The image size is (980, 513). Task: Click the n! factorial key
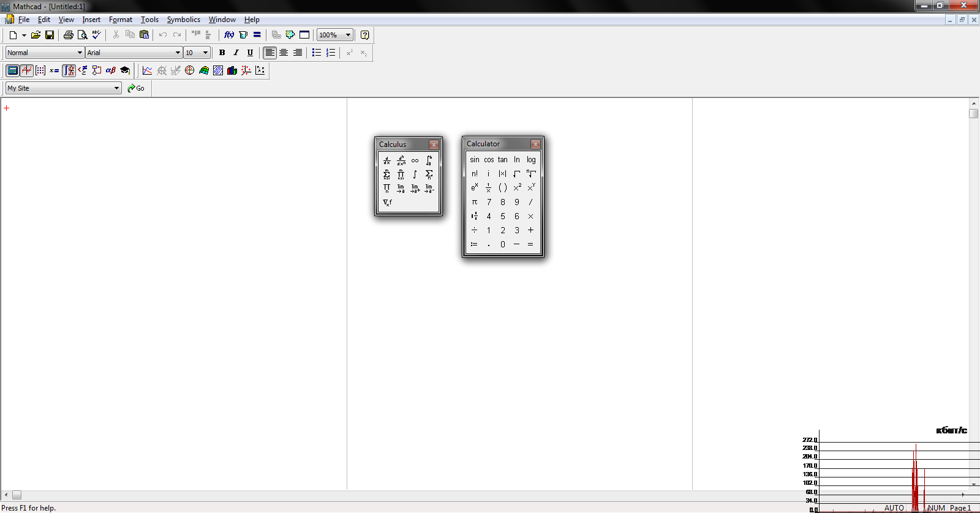(x=475, y=174)
